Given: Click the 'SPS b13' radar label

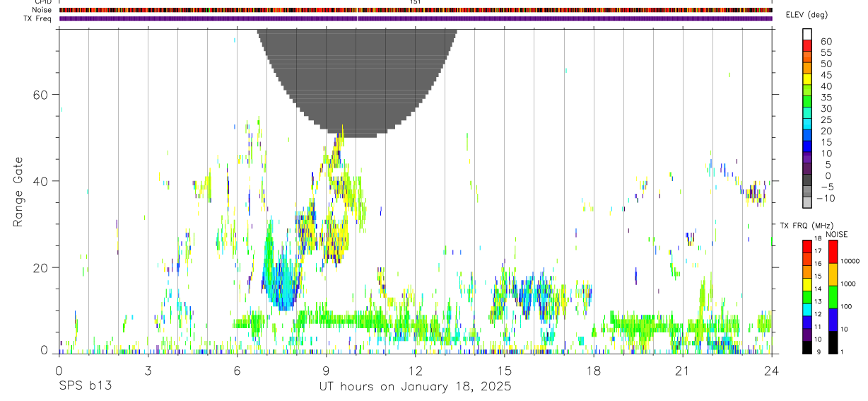Looking at the screenshot, I should point(85,387).
